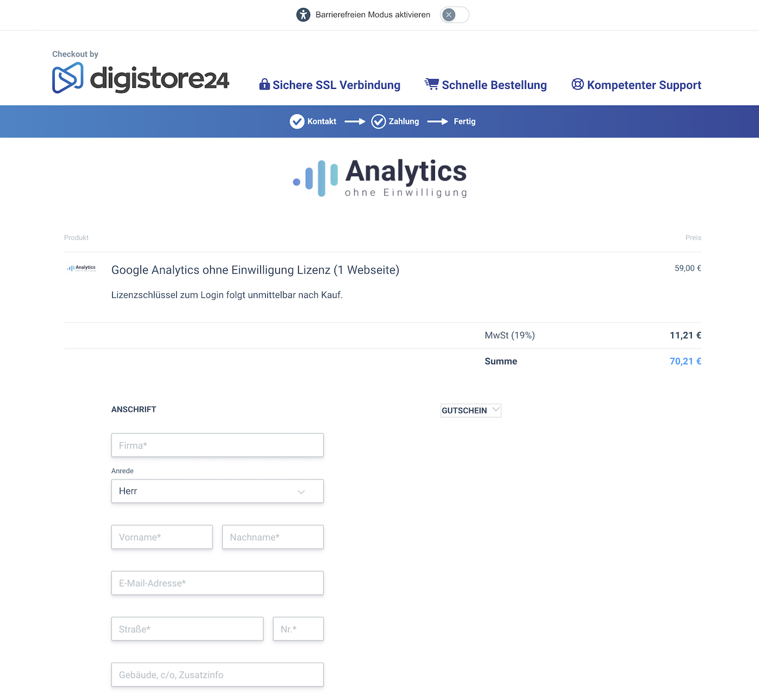Click the Preis column header

pyautogui.click(x=693, y=238)
